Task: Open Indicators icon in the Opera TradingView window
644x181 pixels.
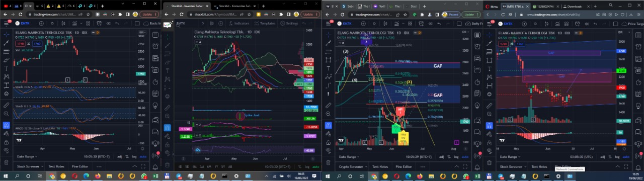Action: [557, 23]
